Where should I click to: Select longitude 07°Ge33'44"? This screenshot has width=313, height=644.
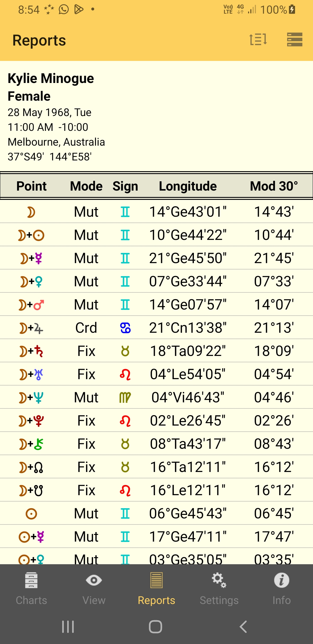(188, 281)
